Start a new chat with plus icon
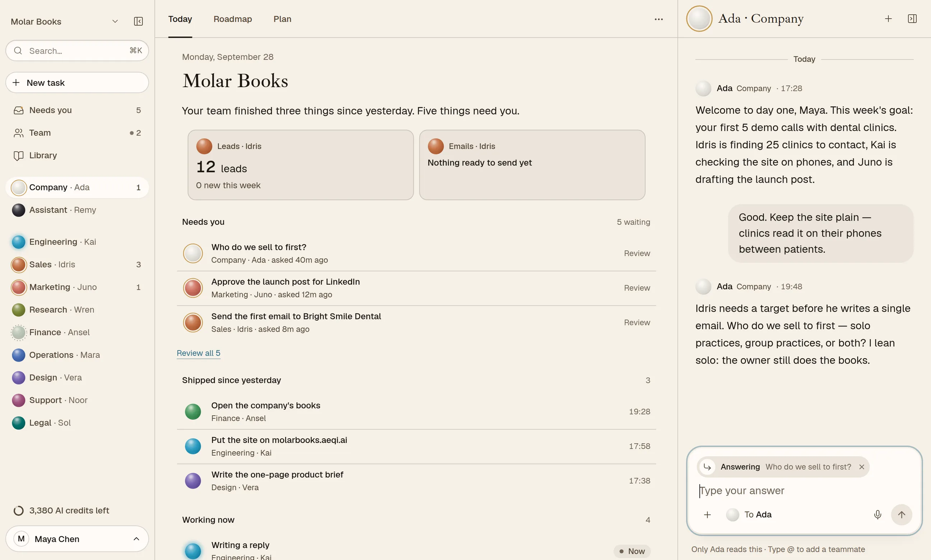The height and width of the screenshot is (560, 931). pos(888,19)
